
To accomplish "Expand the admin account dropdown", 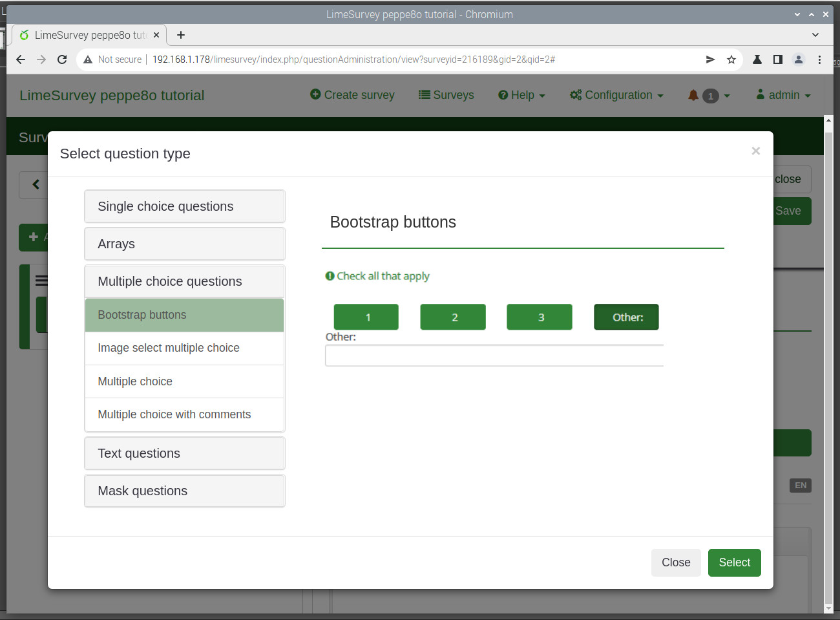I will tap(782, 95).
